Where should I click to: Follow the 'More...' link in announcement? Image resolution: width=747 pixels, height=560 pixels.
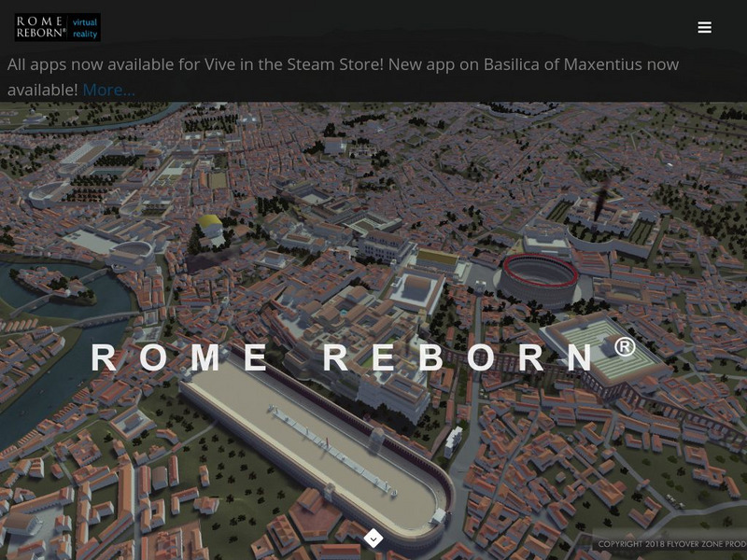point(108,90)
